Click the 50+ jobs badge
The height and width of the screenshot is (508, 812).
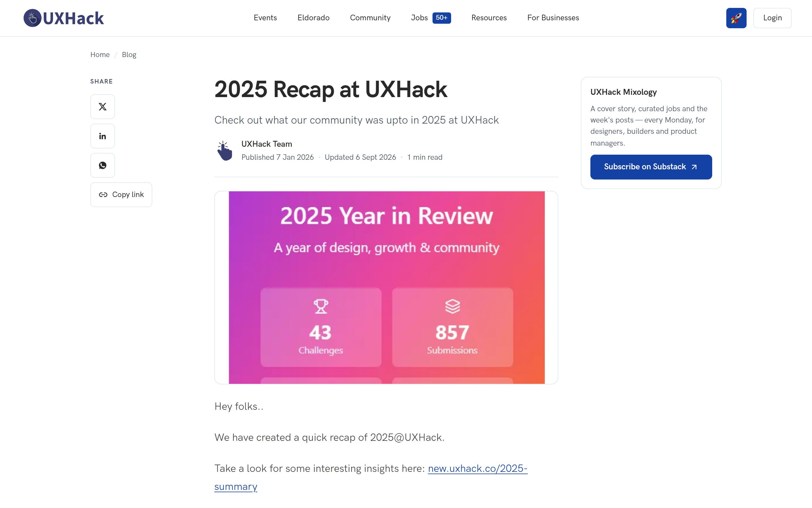tap(442, 18)
